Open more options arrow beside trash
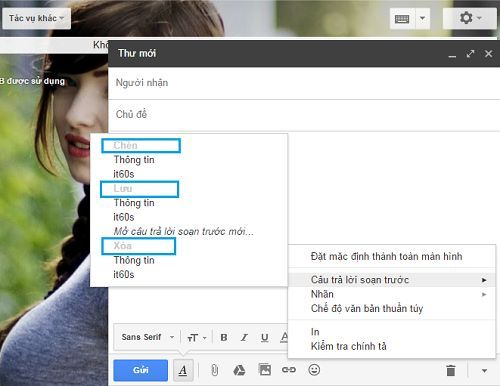The height and width of the screenshot is (386, 500). (x=484, y=371)
